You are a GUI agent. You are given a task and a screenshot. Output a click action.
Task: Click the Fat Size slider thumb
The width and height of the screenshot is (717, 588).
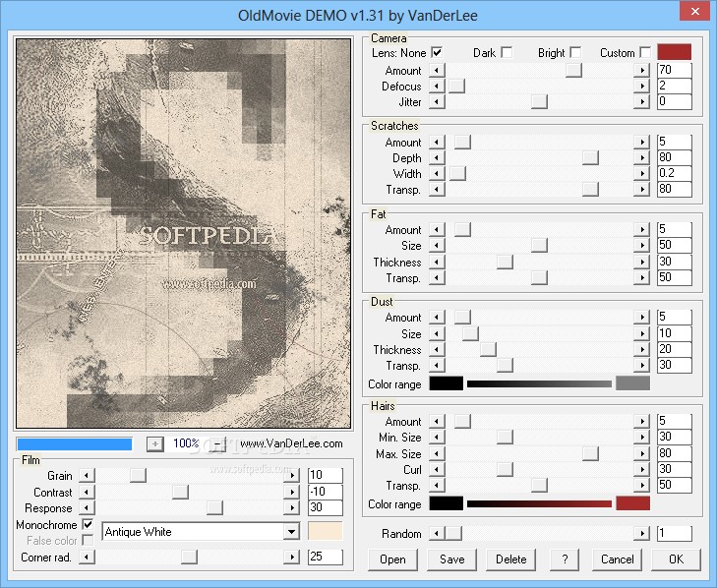[x=539, y=246]
